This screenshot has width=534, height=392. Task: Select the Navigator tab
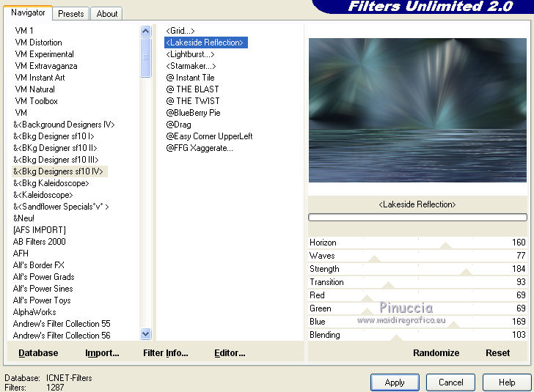28,12
